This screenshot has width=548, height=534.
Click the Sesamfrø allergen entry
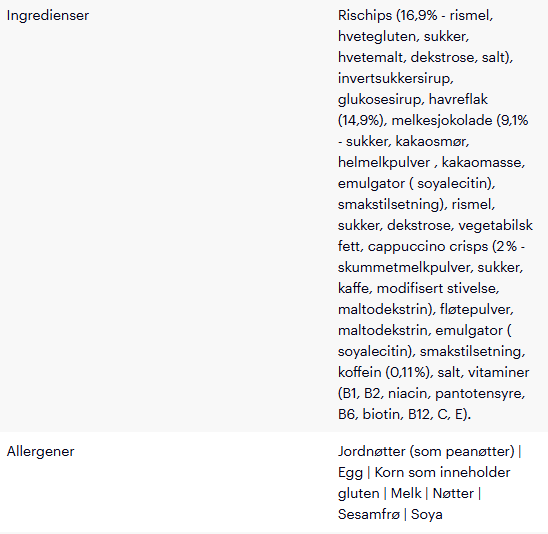(368, 514)
